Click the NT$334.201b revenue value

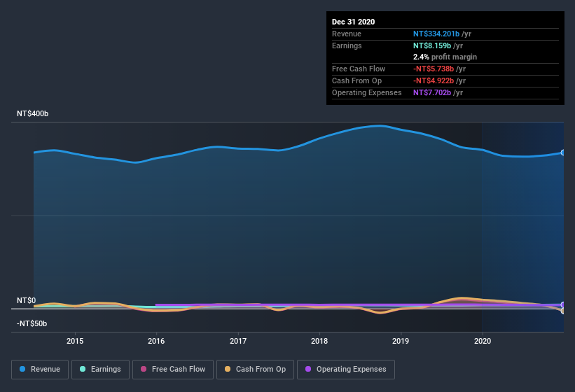pos(436,34)
